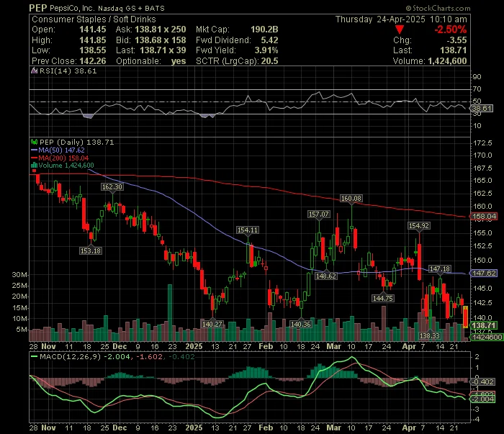Click the Open value 141.45
504x434 pixels.
[x=93, y=30]
